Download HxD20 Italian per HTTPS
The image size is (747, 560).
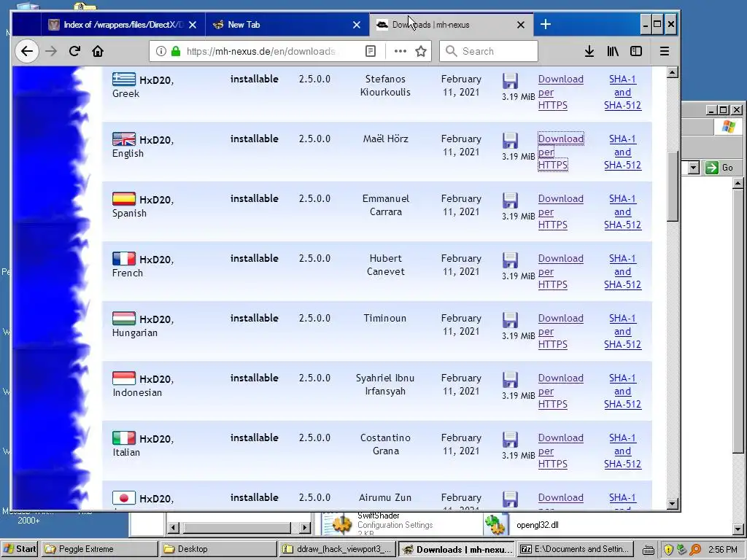[560, 451]
